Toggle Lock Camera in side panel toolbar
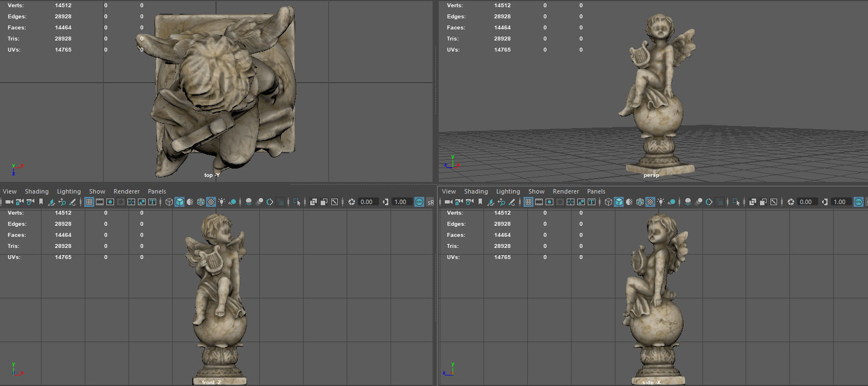868x386 pixels. [x=459, y=202]
